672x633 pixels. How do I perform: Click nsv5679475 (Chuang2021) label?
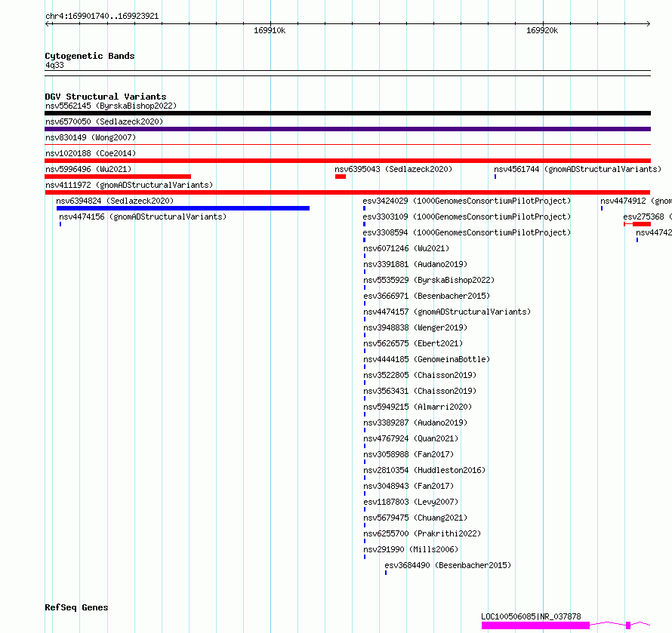click(x=415, y=518)
